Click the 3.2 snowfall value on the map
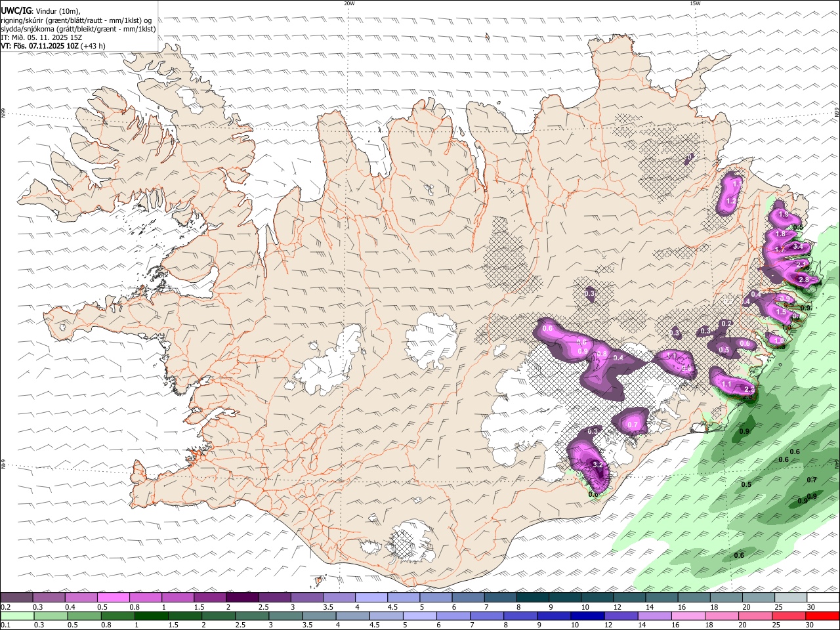 click(597, 465)
